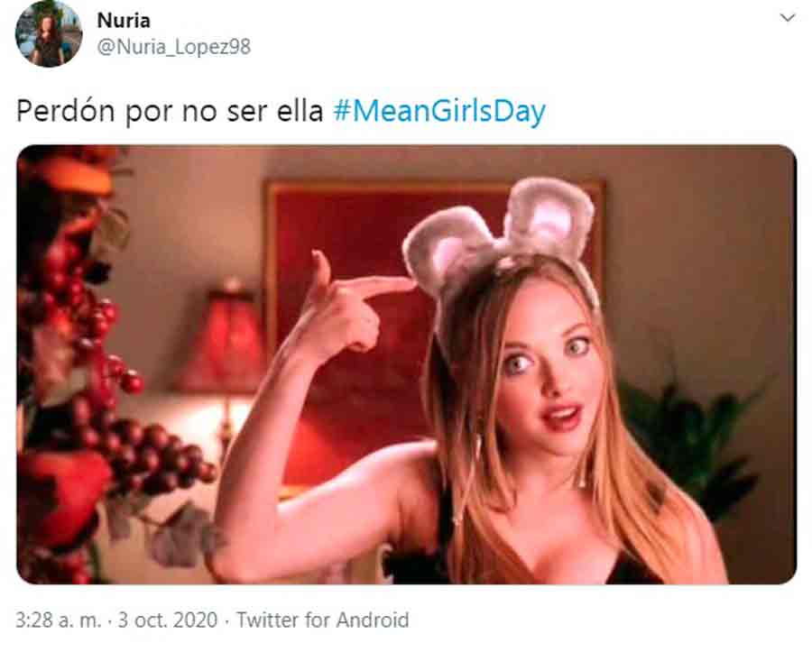812x652 pixels.
Task: Open the Twitter for Android source link
Action: click(x=323, y=620)
